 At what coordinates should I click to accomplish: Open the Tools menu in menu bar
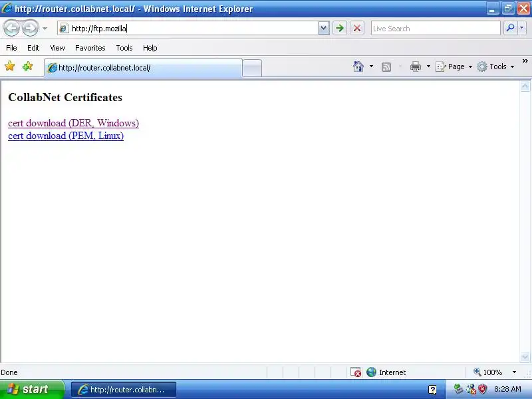coord(124,48)
